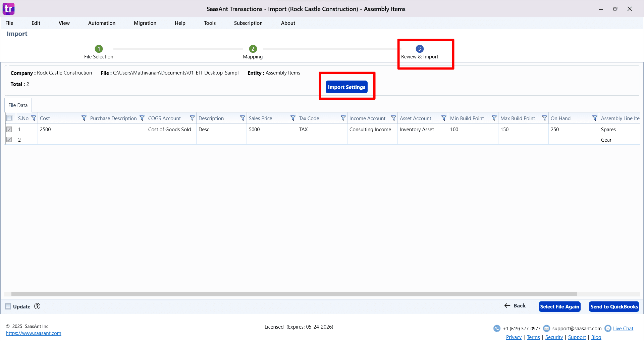
Task: Click the Cost of Goods Sold cell
Action: click(x=171, y=129)
